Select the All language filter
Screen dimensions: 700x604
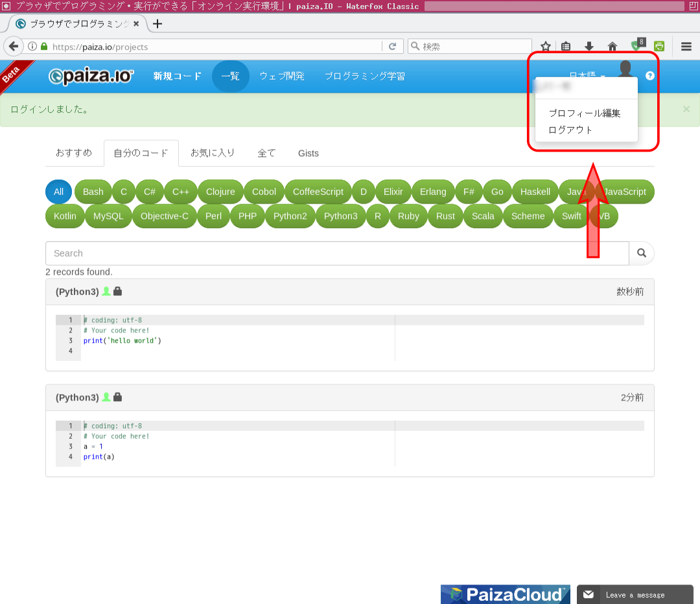click(x=58, y=192)
